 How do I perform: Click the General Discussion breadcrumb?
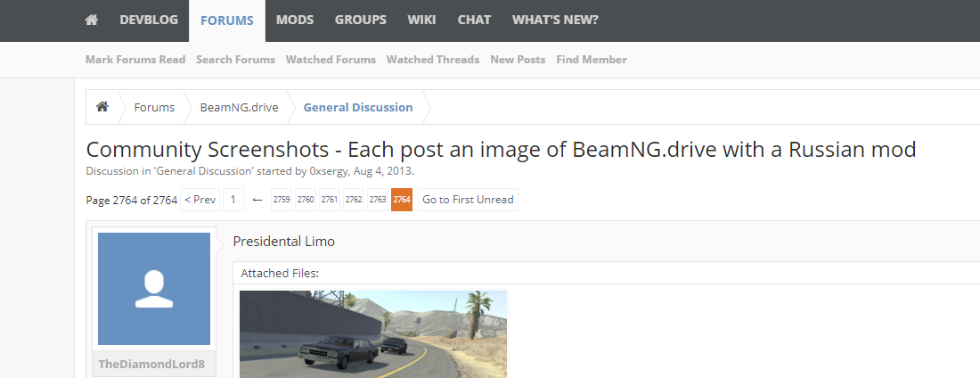point(358,107)
